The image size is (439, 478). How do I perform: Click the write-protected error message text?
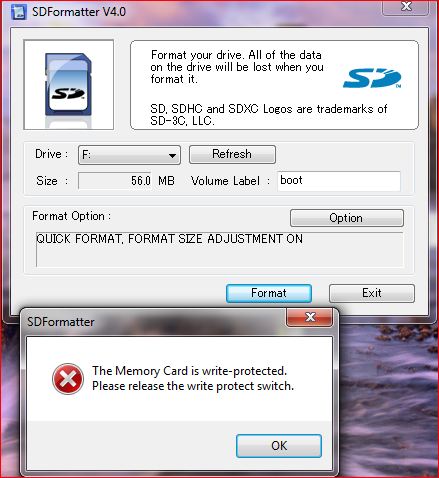point(193,378)
